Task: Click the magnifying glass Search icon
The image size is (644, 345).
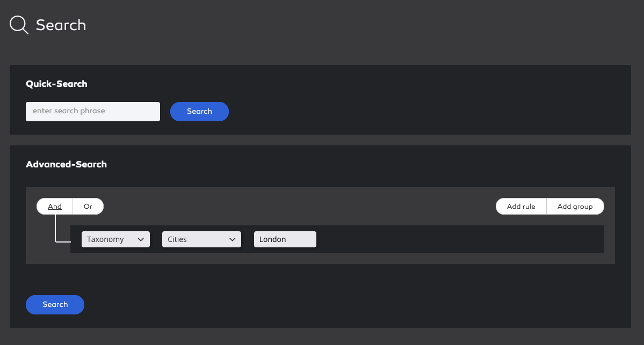Action: tap(19, 25)
